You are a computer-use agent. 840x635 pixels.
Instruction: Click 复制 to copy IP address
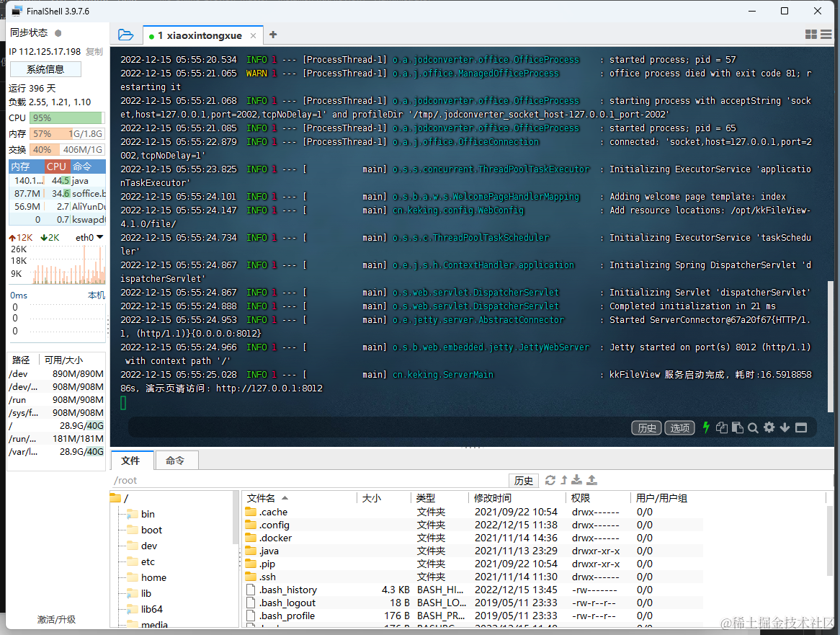pos(94,51)
